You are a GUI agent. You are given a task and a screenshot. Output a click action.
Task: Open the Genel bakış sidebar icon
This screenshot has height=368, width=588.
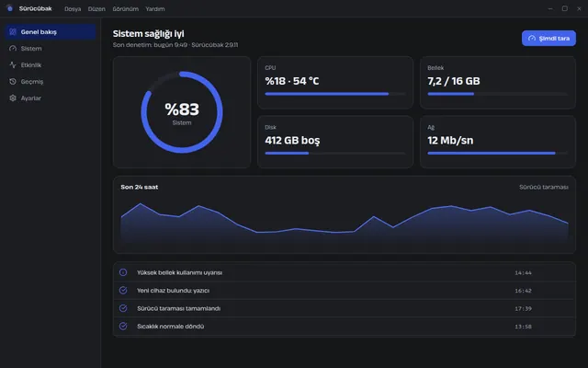pos(13,32)
